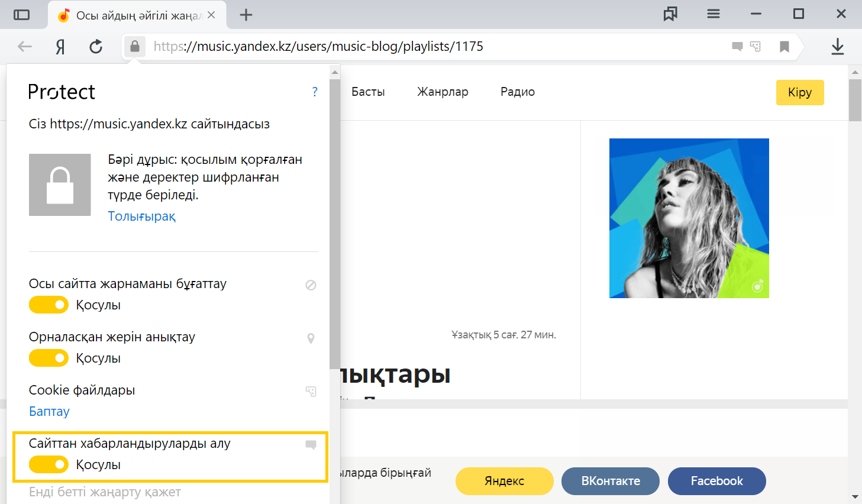
Task: Toggle site notifications switch
Action: (x=49, y=465)
